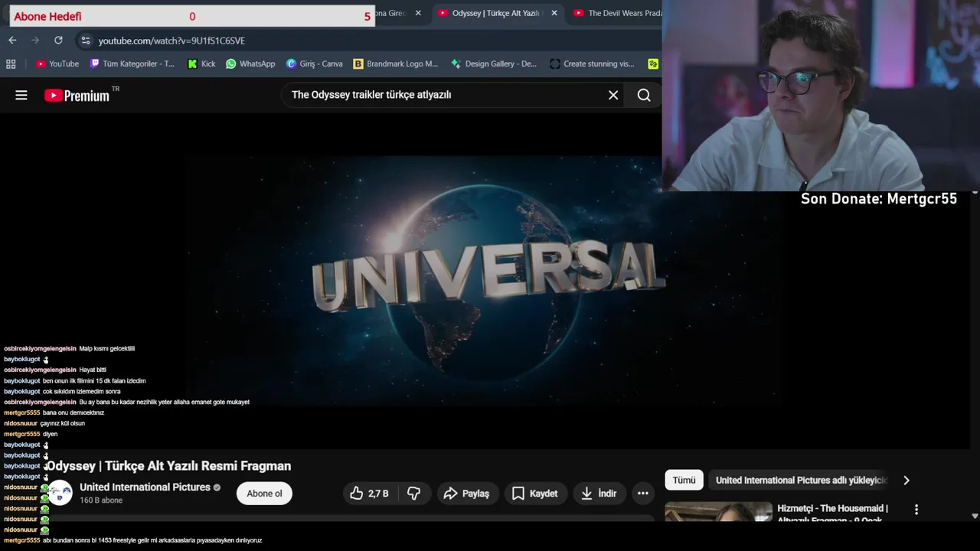Click the '160 B abone' subscriber count

pos(101,500)
